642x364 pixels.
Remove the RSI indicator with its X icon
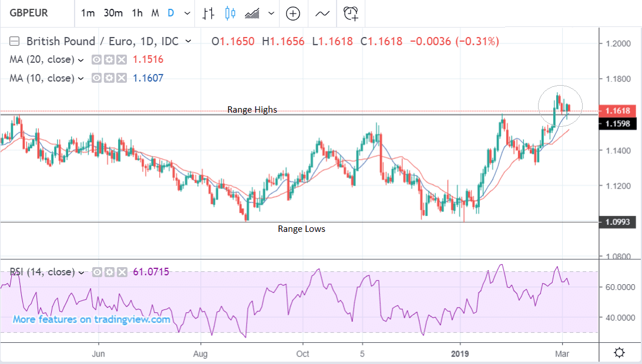[121, 272]
